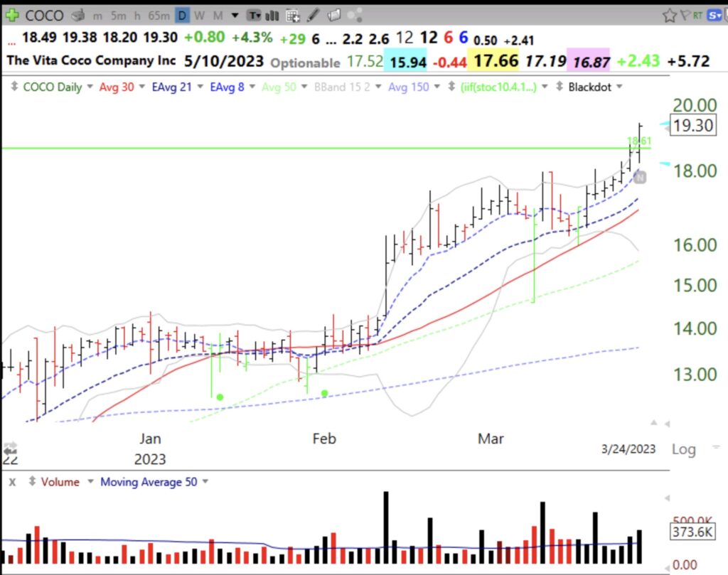Click the 5/10/2023 date value
Viewport: 728px width, 575px height.
coord(224,61)
